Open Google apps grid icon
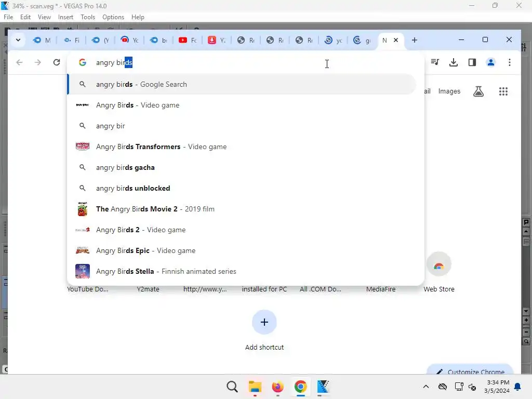532x399 pixels. point(503,91)
